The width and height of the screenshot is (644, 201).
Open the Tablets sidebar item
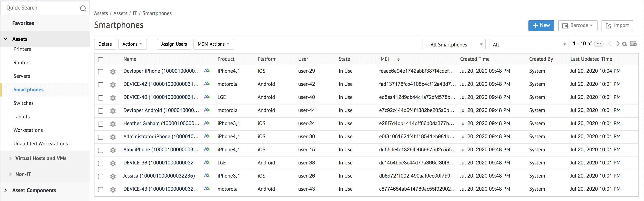point(21,117)
